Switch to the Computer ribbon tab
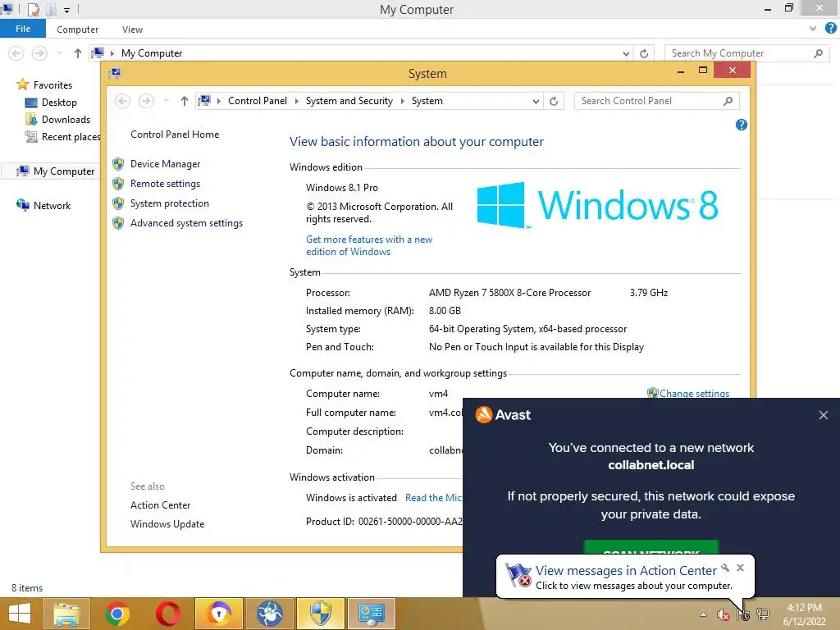The image size is (840, 630). [x=77, y=30]
